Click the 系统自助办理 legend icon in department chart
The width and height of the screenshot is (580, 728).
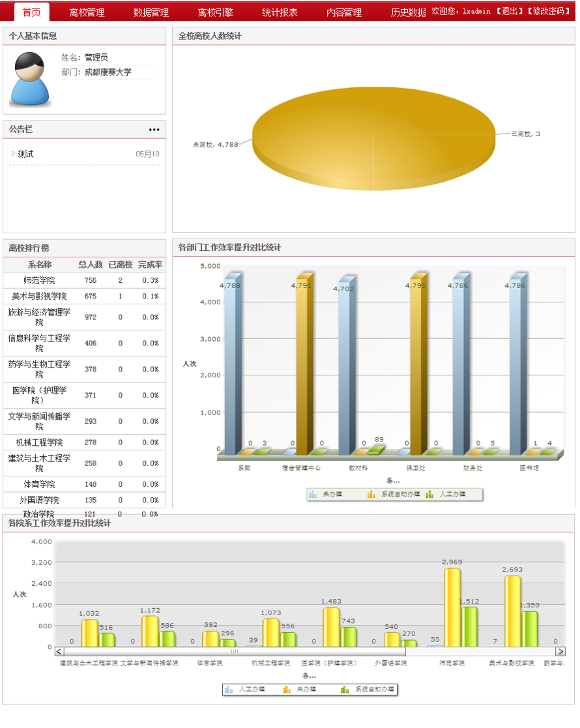(371, 495)
